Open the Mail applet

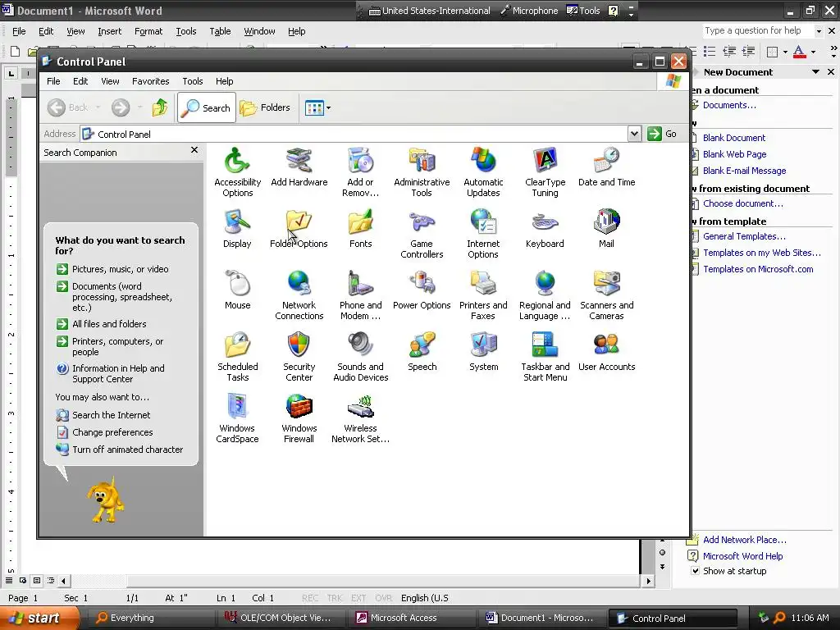click(x=606, y=229)
